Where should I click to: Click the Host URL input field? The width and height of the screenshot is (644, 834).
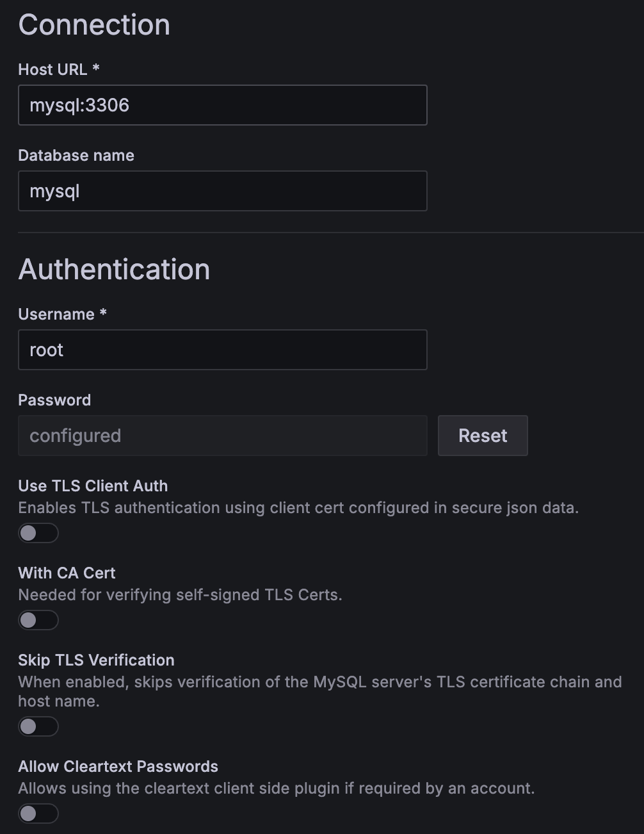(222, 105)
